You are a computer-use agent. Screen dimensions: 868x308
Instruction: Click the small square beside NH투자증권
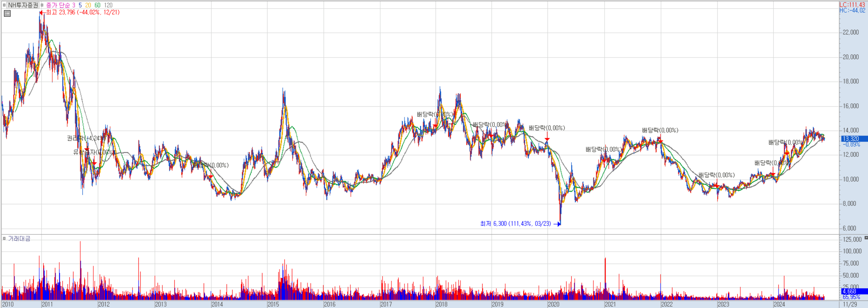4,5
